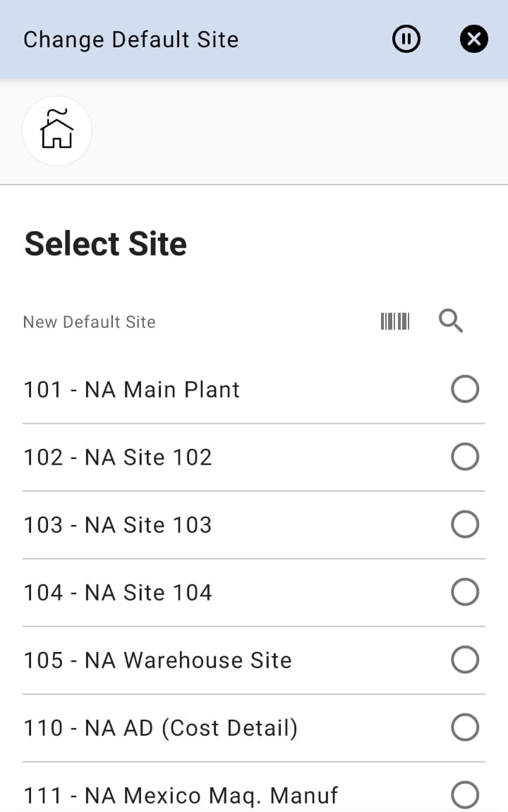Select the 102 - NA Site 102 radio button
508x812 pixels.
(x=465, y=457)
